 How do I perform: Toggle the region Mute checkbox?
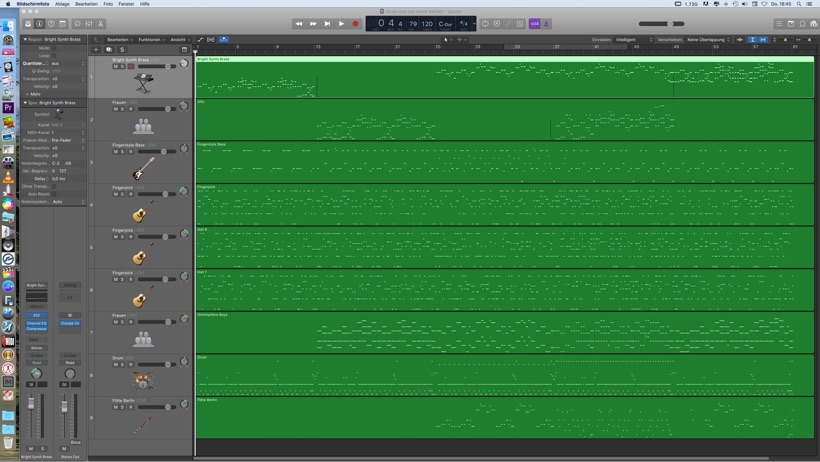pyautogui.click(x=54, y=48)
